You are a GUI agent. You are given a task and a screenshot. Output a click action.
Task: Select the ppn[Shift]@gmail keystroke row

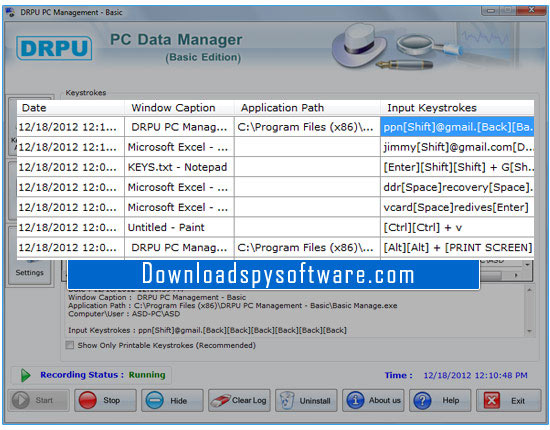pyautogui.click(x=275, y=127)
